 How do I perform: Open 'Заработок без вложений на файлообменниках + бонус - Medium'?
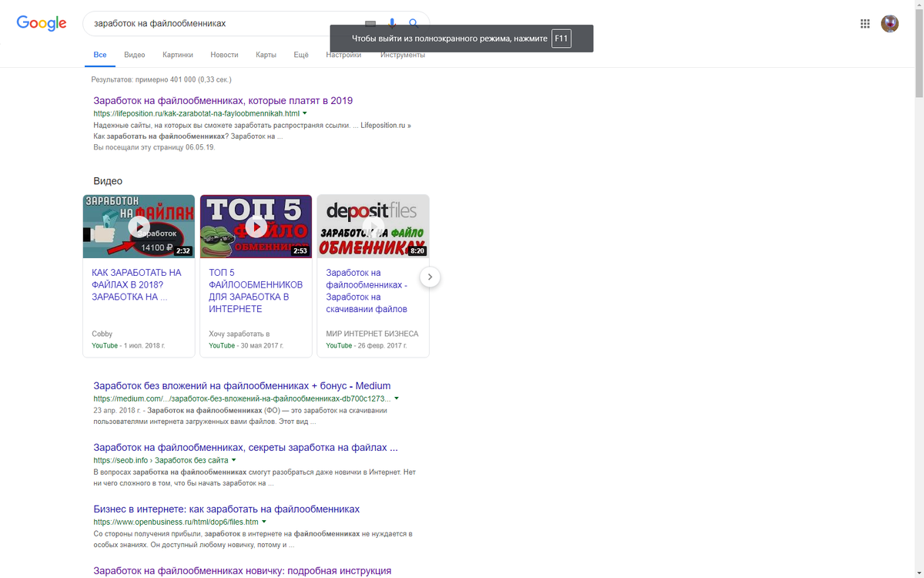pyautogui.click(x=242, y=385)
